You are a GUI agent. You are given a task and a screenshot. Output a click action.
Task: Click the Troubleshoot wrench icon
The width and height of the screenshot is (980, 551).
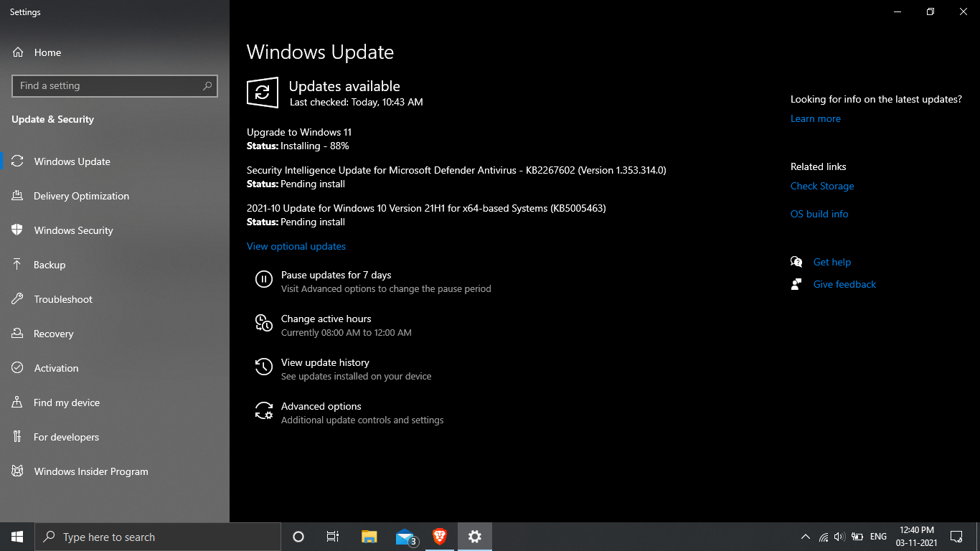pos(18,299)
